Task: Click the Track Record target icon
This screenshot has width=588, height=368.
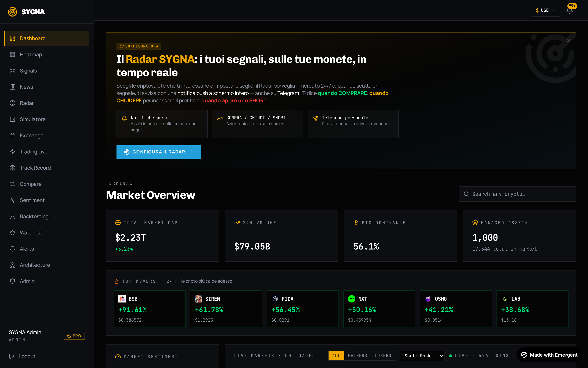Action: (12, 168)
